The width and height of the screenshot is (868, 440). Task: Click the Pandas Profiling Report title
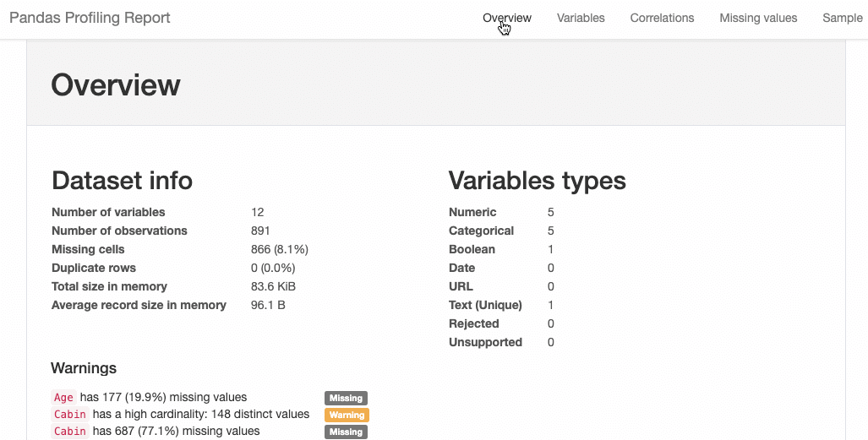tap(90, 18)
